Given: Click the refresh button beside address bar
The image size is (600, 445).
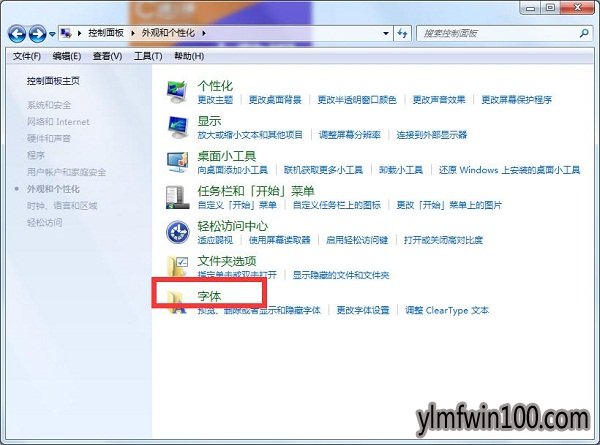Looking at the screenshot, I should pyautogui.click(x=402, y=33).
